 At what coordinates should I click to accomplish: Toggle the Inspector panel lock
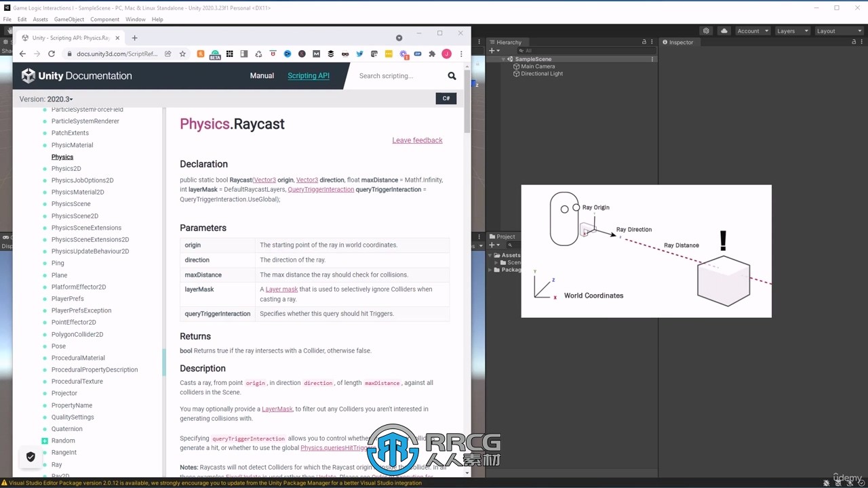[854, 42]
